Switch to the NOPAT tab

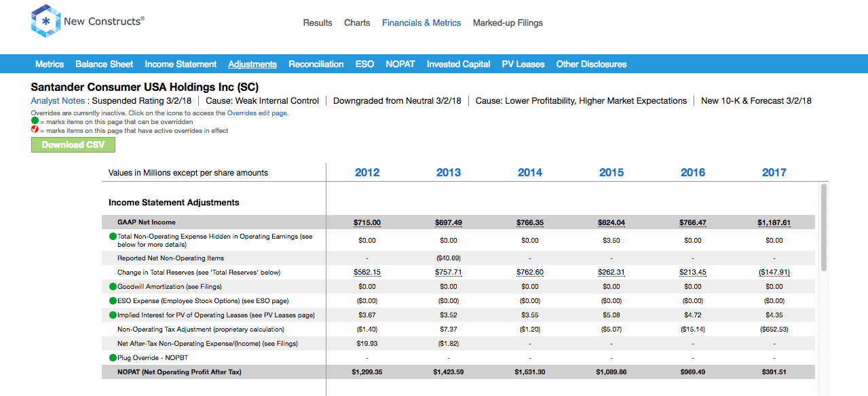pyautogui.click(x=400, y=64)
